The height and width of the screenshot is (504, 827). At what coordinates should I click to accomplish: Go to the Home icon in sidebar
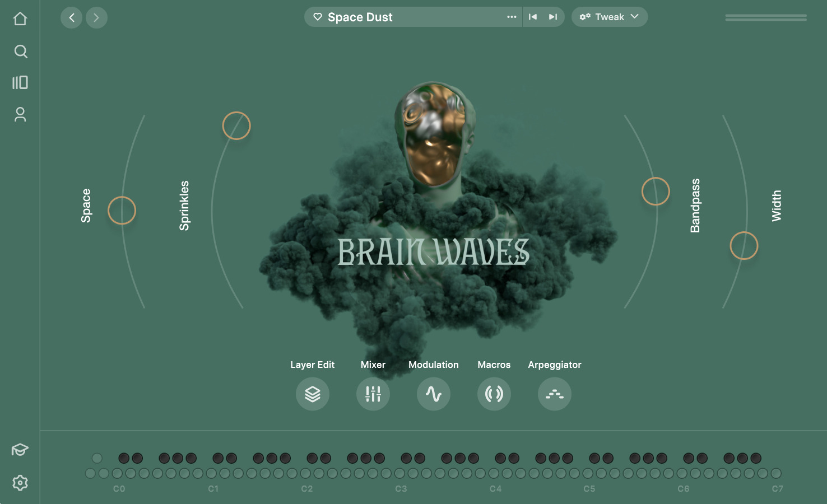click(x=20, y=19)
